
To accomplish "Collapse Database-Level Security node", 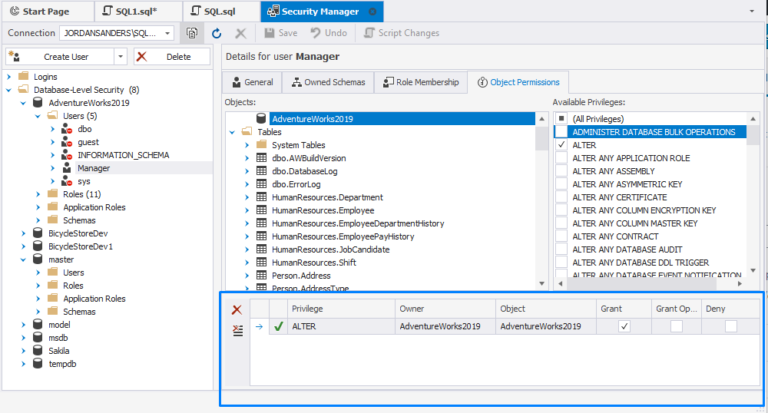I will click(x=9, y=90).
